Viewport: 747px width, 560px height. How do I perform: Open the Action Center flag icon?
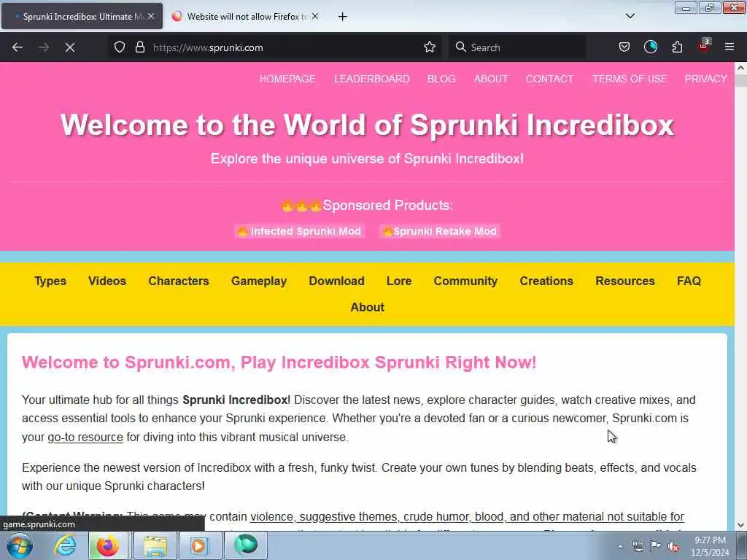[656, 546]
